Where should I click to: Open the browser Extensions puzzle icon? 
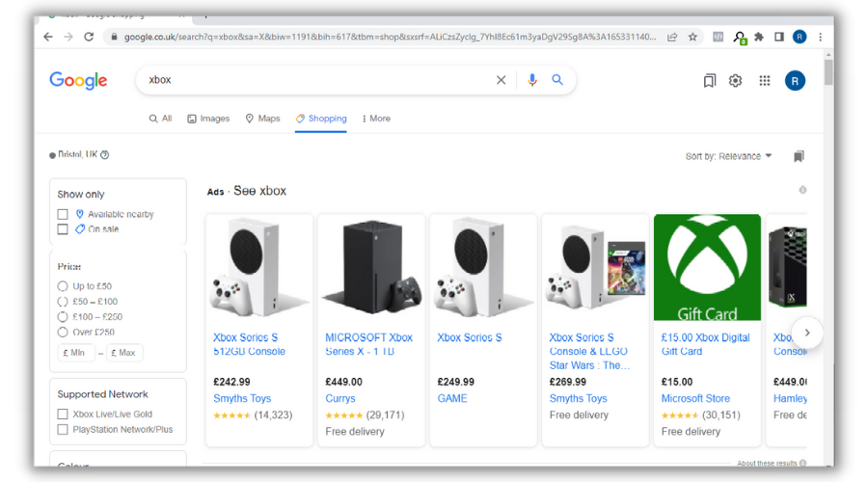pos(759,37)
